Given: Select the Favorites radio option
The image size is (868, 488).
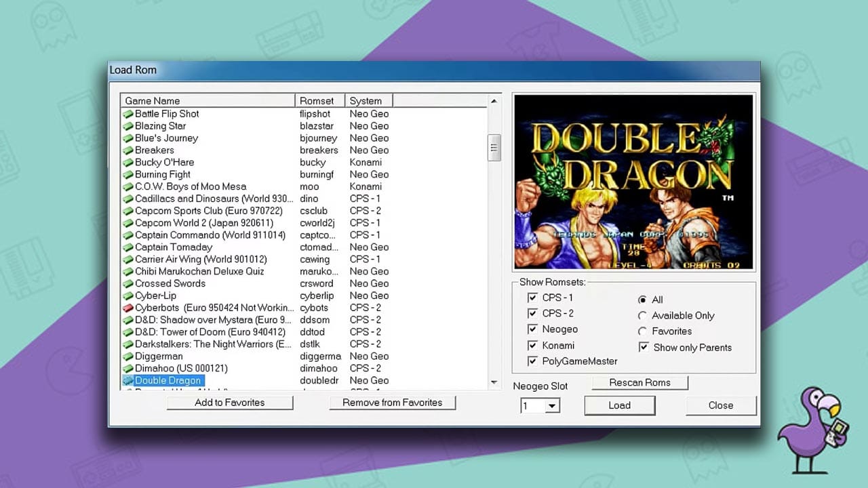Looking at the screenshot, I should [642, 331].
